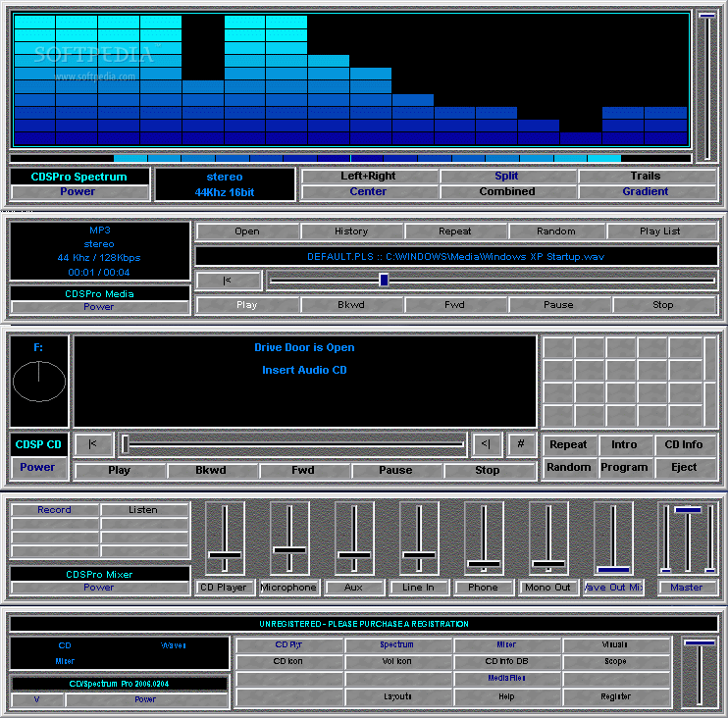The width and height of the screenshot is (728, 718).
Task: Play the audio CD
Action: coord(120,470)
